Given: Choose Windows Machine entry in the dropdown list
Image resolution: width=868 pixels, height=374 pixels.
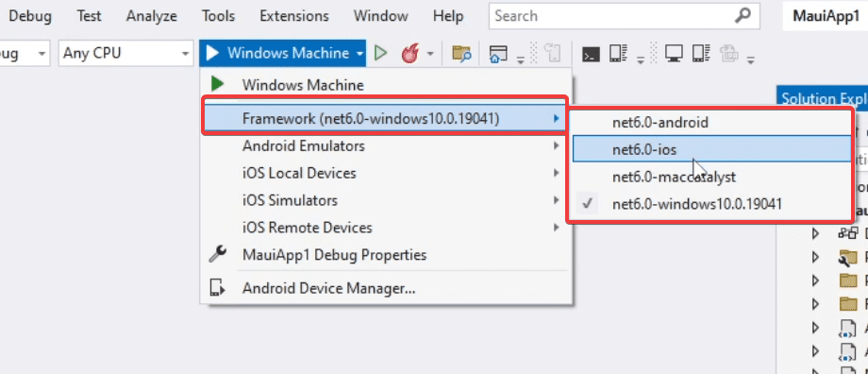Looking at the screenshot, I should pyautogui.click(x=385, y=85).
